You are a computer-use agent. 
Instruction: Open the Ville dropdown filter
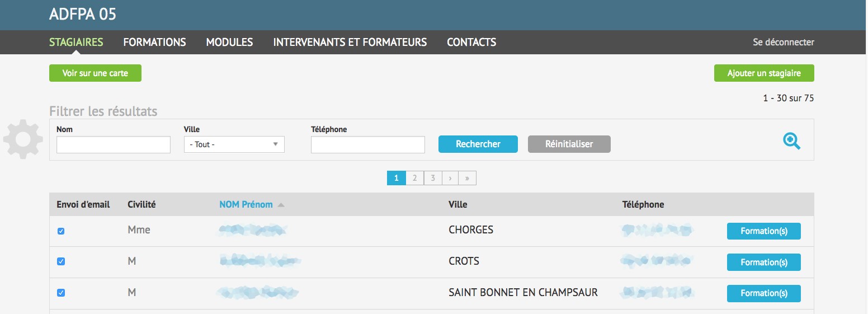click(234, 144)
